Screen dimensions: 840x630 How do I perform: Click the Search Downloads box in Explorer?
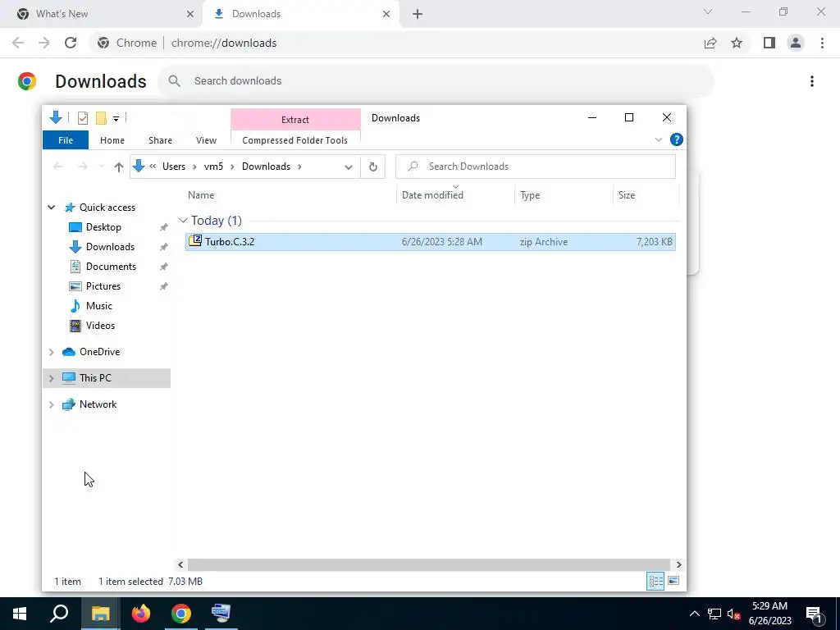point(535,167)
